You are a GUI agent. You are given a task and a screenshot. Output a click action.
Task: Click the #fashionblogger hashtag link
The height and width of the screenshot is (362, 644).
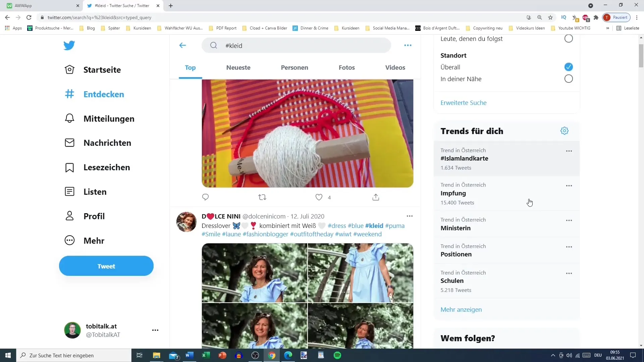coord(265,234)
